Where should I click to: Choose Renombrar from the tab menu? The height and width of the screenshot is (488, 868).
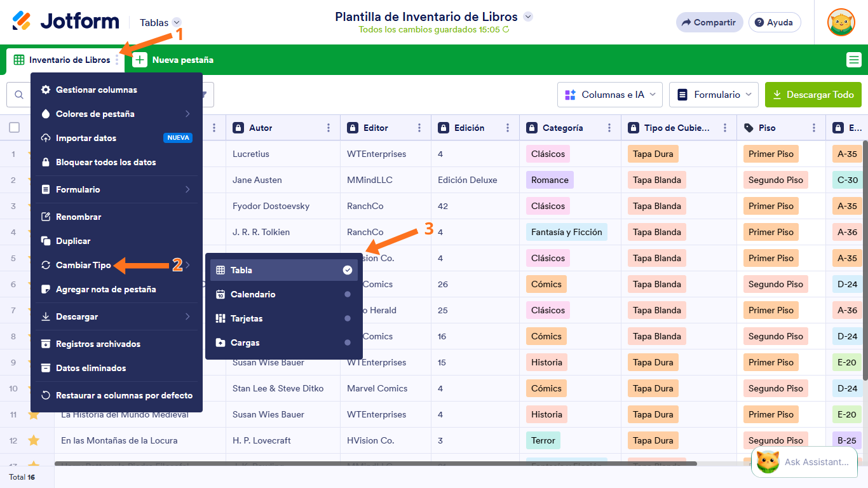click(116, 217)
